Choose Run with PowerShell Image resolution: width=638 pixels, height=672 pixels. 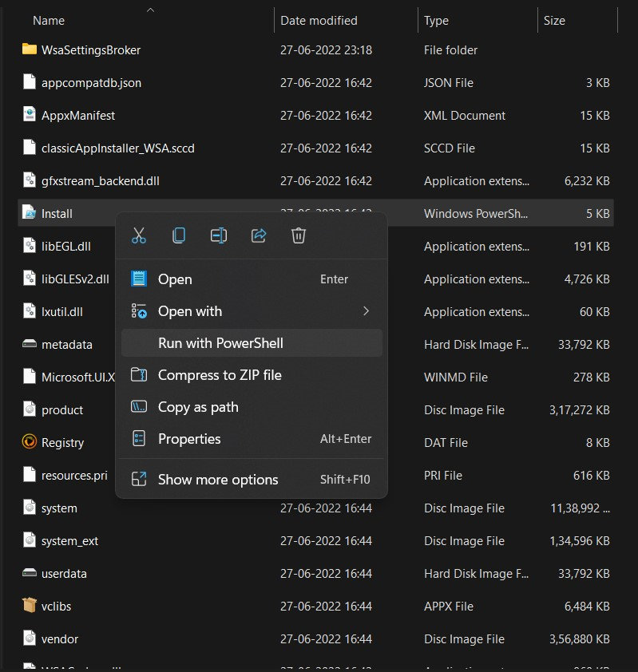[252, 343]
